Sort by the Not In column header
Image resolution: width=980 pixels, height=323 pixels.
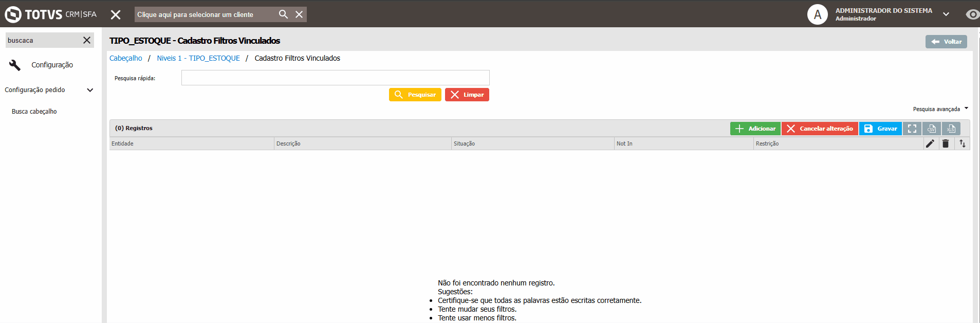684,143
